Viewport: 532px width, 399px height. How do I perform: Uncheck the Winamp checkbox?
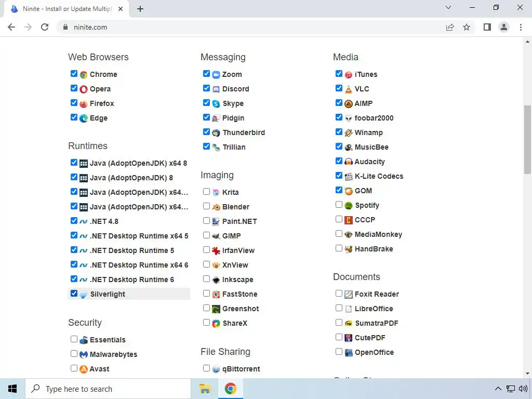[339, 131]
